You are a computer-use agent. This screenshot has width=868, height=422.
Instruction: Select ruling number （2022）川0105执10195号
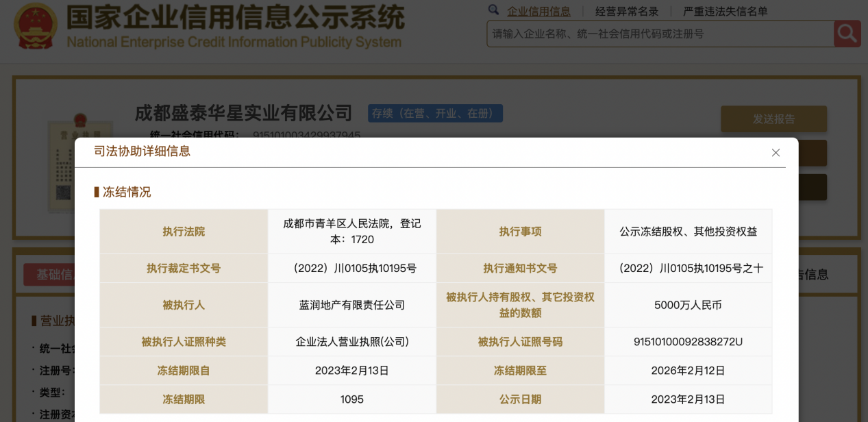352,269
